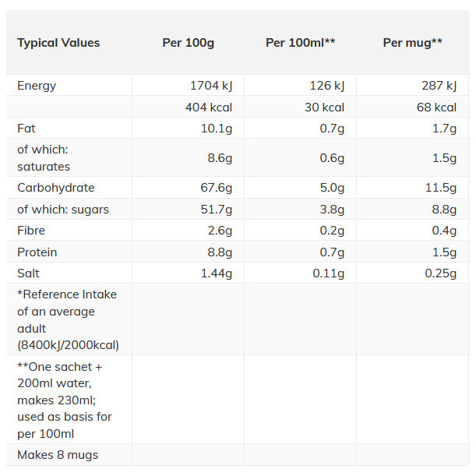Click the 1.44g salt value
The height and width of the screenshot is (476, 476).
pyautogui.click(x=214, y=273)
